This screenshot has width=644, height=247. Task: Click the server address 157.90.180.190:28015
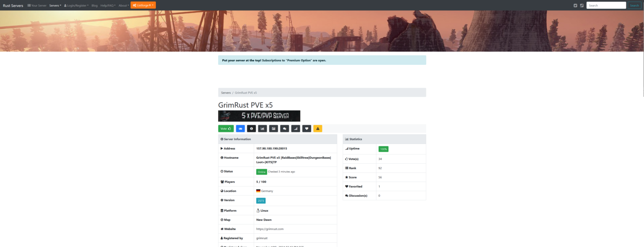coord(272,149)
